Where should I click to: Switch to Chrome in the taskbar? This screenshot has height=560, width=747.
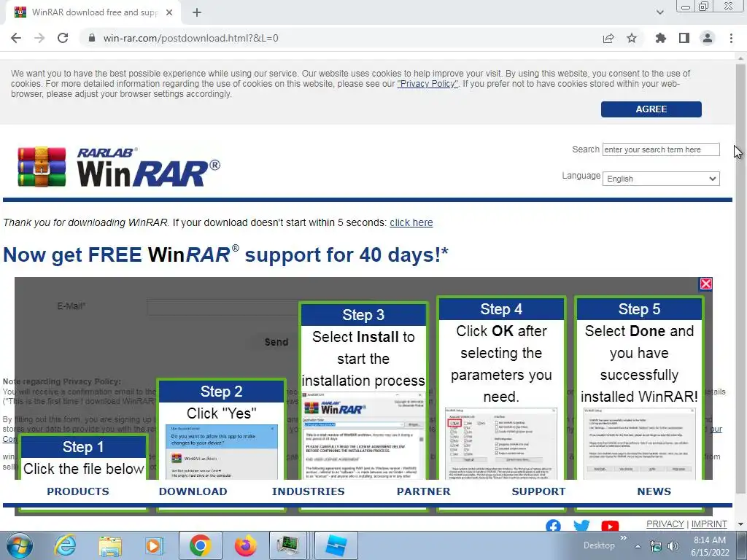(200, 545)
